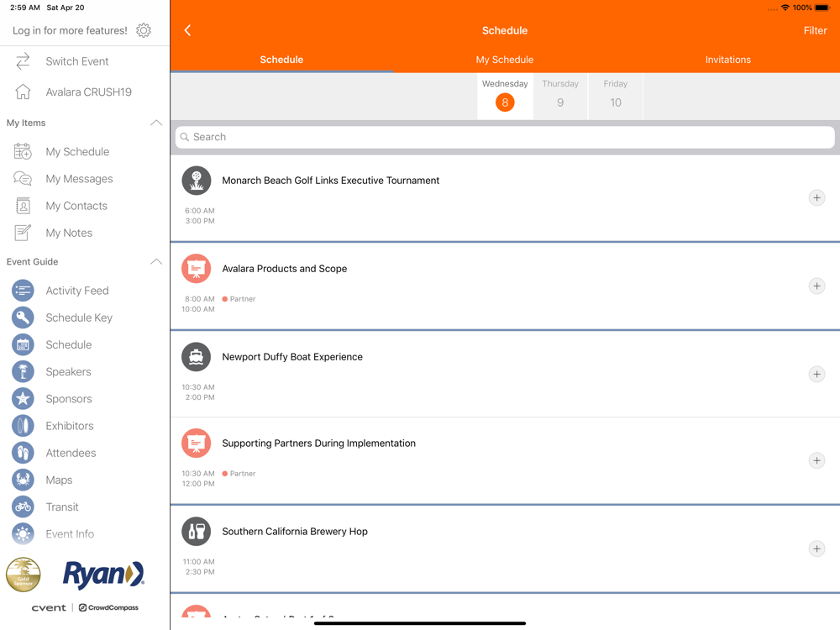Image resolution: width=840 pixels, height=630 pixels.
Task: Open the Filter options
Action: 815,30
